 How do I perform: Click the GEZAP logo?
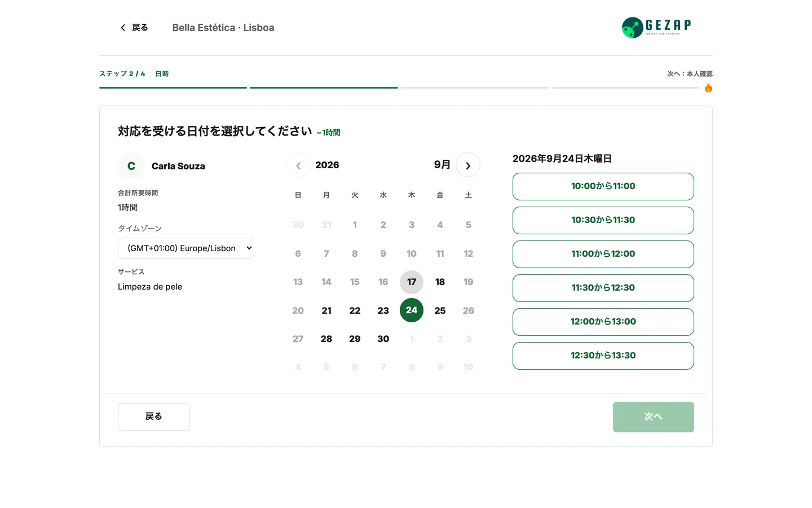[656, 27]
